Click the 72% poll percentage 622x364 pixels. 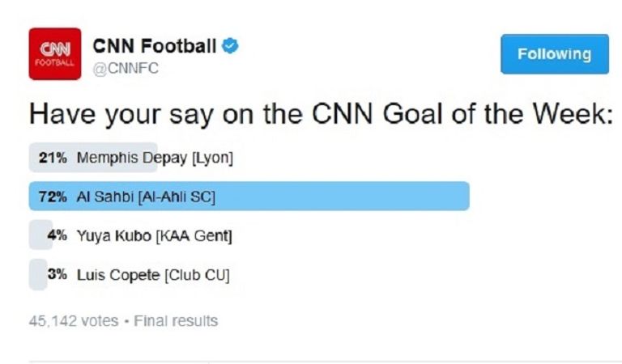[x=52, y=197]
